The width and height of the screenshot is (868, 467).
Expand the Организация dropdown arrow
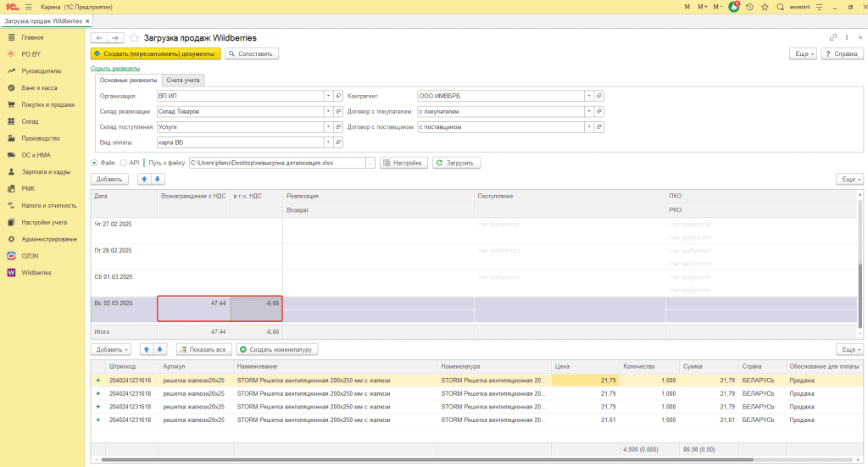(x=328, y=96)
